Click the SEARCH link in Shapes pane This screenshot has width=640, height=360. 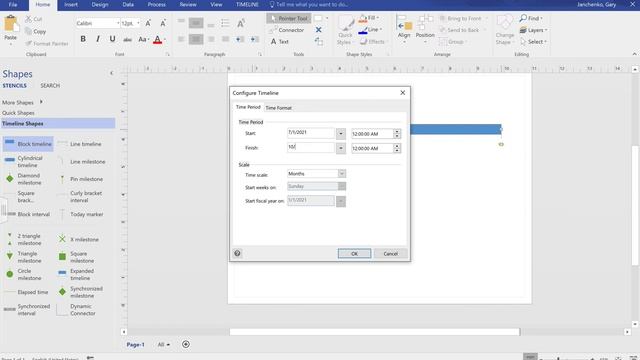pyautogui.click(x=50, y=86)
